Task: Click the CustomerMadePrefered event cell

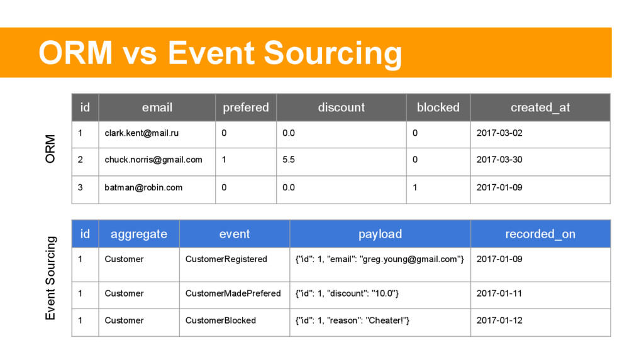Action: [234, 295]
